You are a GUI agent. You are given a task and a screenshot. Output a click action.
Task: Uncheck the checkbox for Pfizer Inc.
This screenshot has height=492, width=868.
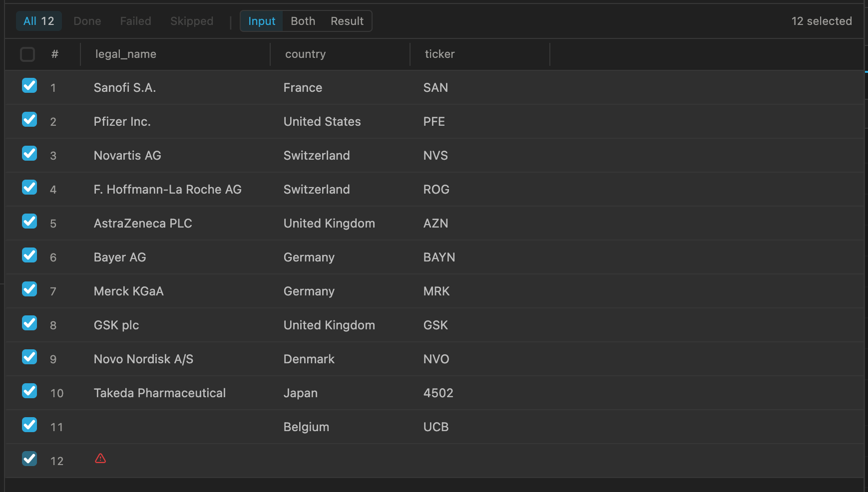29,120
